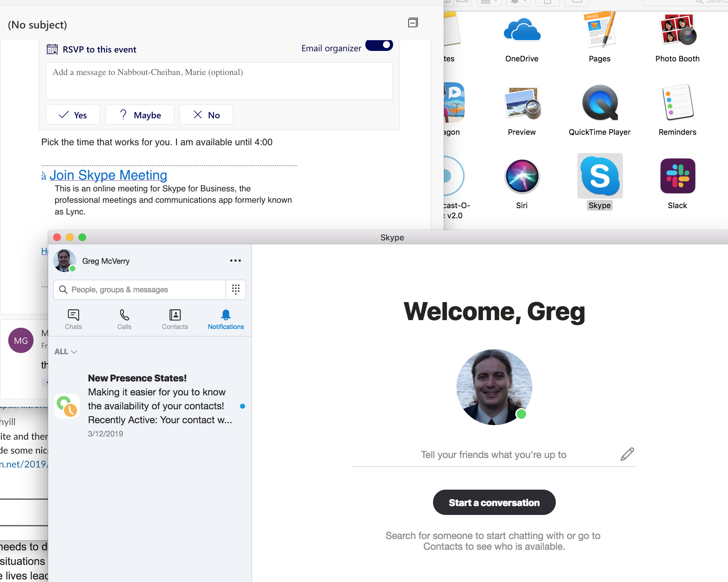Click Greg McVerry's profile picture in sidebar
This screenshot has width=728, height=582.
(65, 260)
